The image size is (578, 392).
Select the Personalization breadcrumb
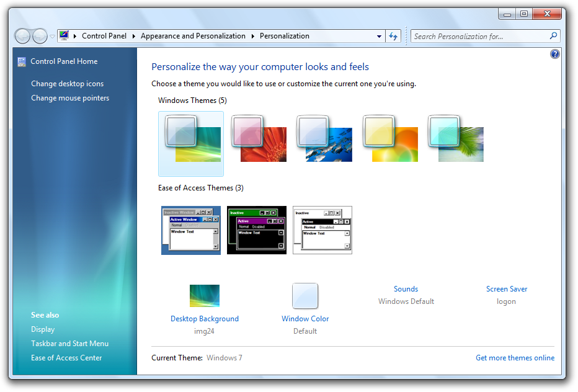tap(284, 36)
